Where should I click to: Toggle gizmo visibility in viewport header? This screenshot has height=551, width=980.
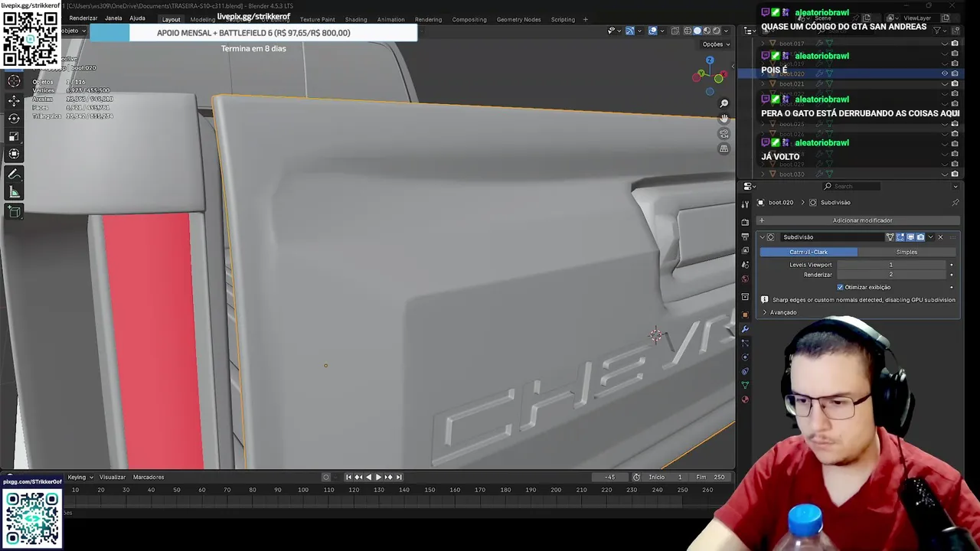point(629,31)
